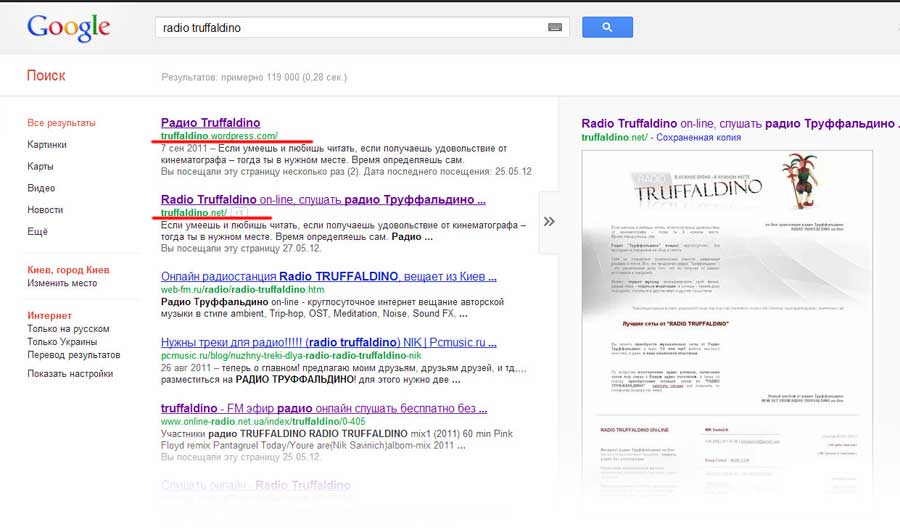
Task: Click the truffaldino.wordpress.com URL text
Action: pos(219,136)
